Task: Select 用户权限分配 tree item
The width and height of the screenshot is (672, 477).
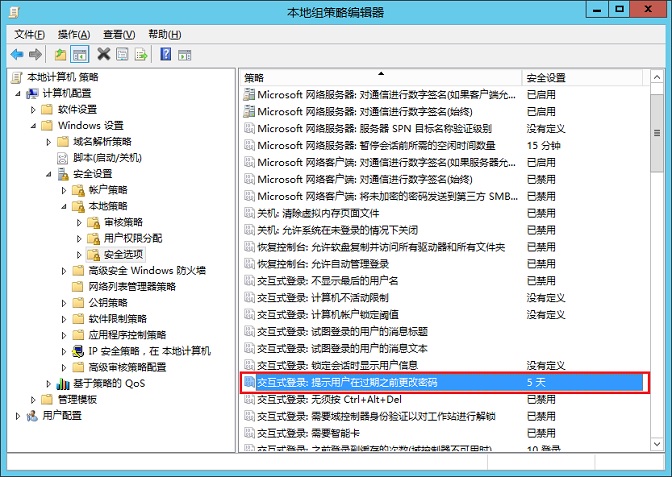Action: pyautogui.click(x=133, y=238)
